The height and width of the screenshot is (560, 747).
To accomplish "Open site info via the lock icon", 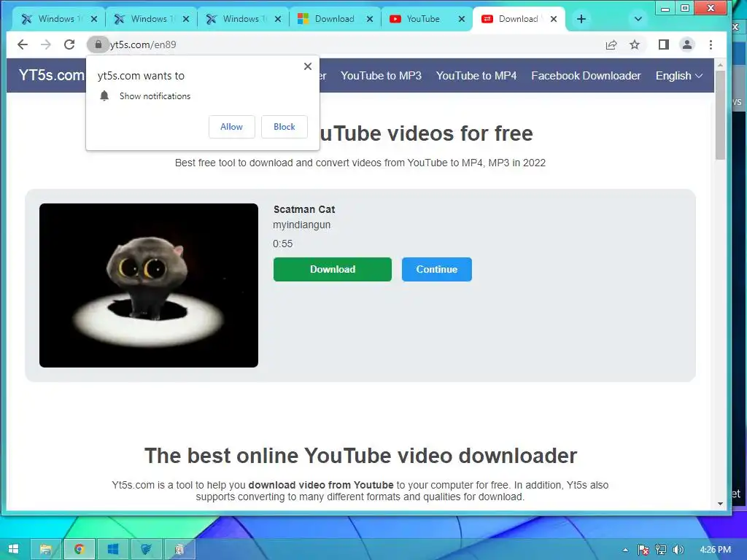I will (98, 44).
